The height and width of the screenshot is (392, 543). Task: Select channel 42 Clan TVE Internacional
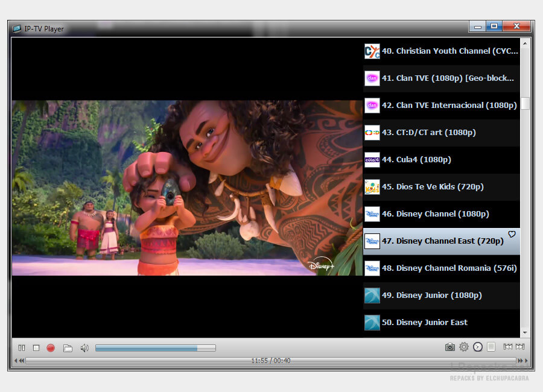tap(442, 106)
